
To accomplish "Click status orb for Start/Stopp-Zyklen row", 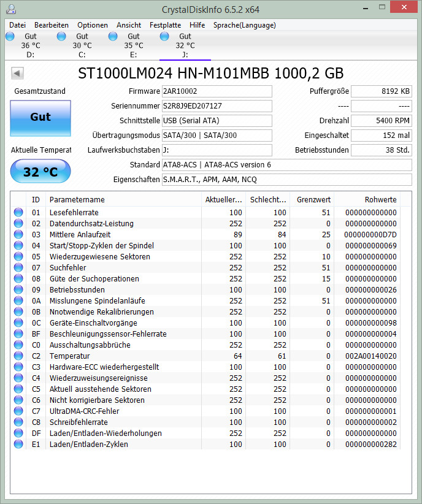I will coord(18,245).
